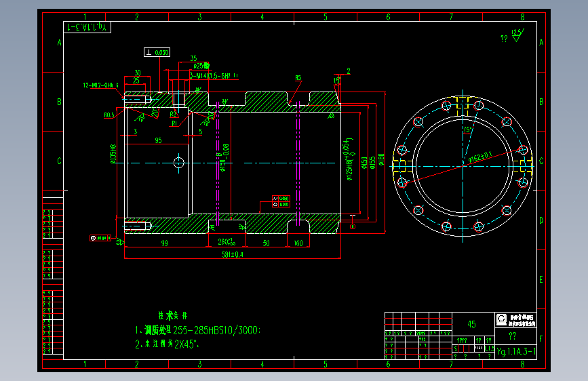Click the 3 width dimension inside the bore

tap(136, 132)
